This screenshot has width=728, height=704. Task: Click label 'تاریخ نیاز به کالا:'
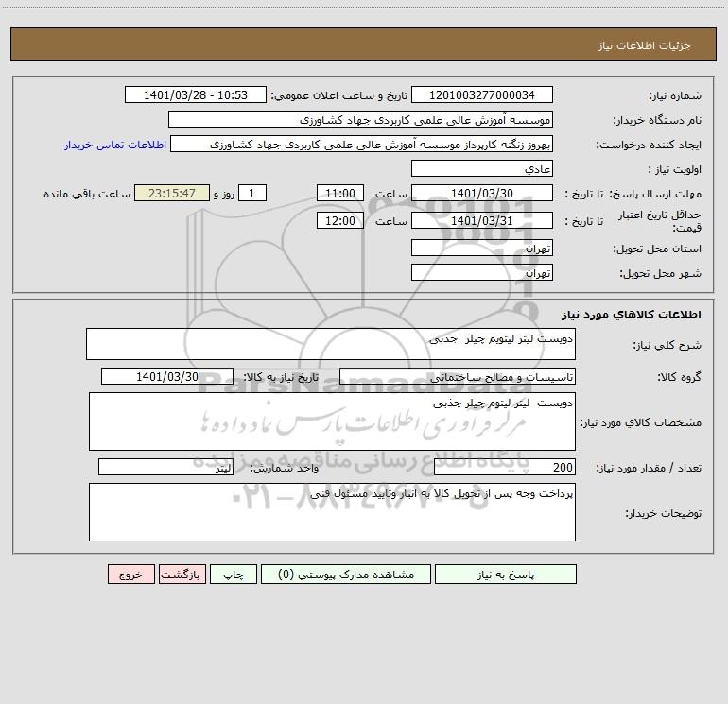pyautogui.click(x=282, y=377)
